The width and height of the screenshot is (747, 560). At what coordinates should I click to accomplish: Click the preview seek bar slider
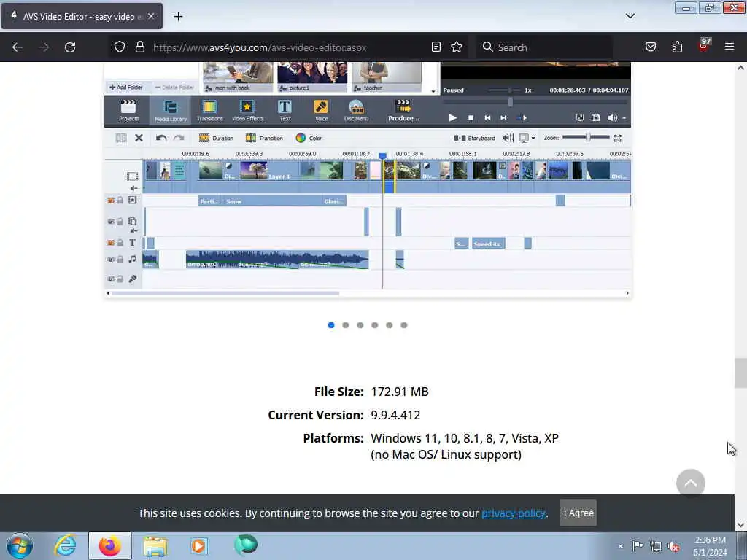pos(535,102)
